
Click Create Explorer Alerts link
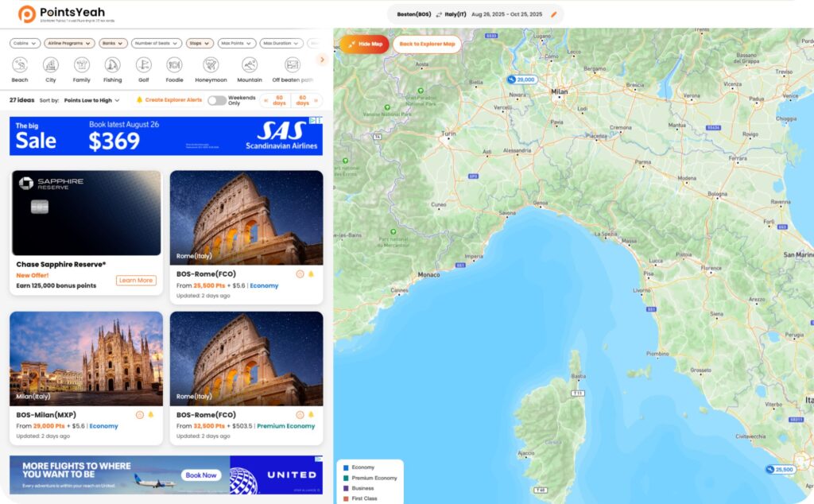[169, 100]
